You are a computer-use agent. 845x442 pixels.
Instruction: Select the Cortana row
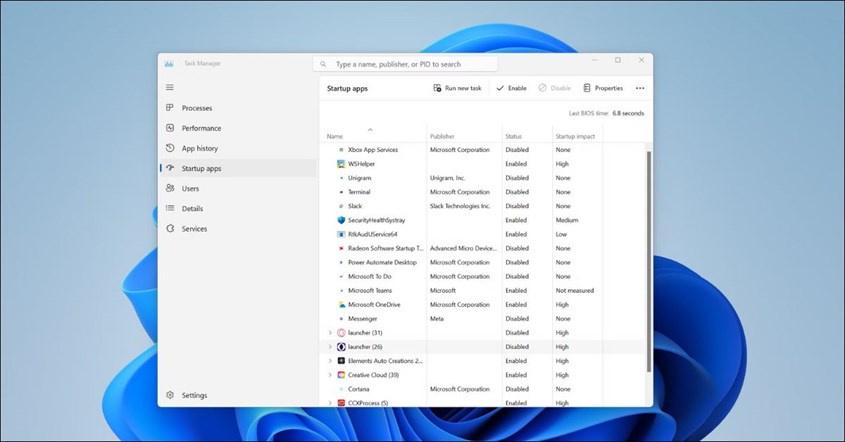(x=483, y=389)
